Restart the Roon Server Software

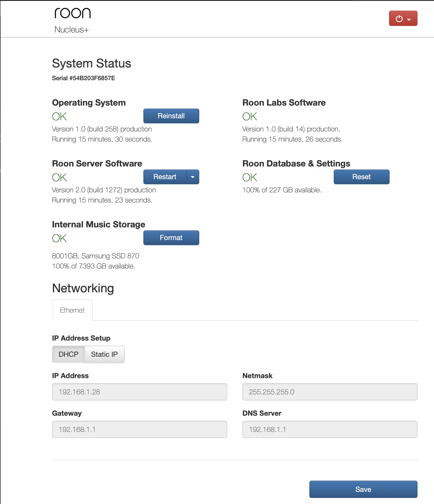click(165, 177)
